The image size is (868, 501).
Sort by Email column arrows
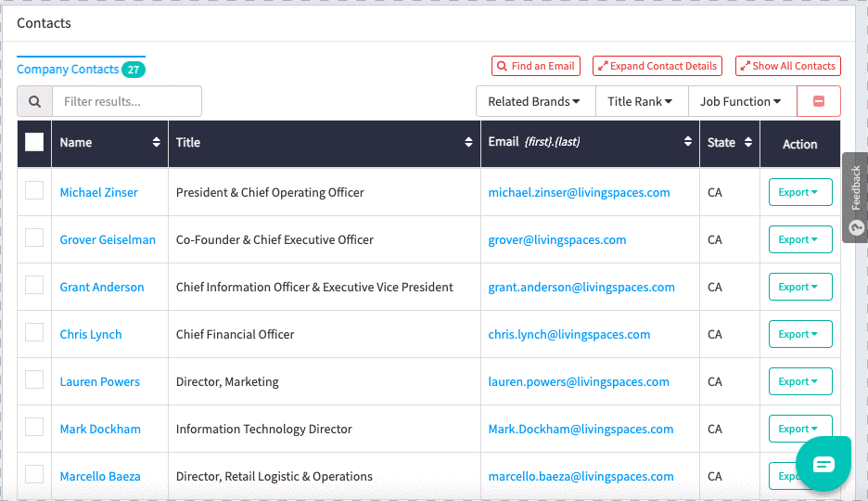687,141
